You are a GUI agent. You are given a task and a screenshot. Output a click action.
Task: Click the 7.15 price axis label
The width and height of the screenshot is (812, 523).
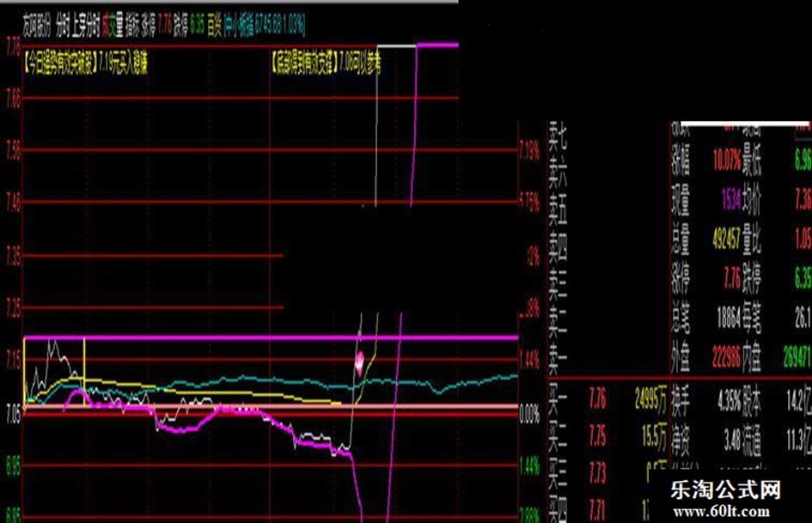coord(14,361)
